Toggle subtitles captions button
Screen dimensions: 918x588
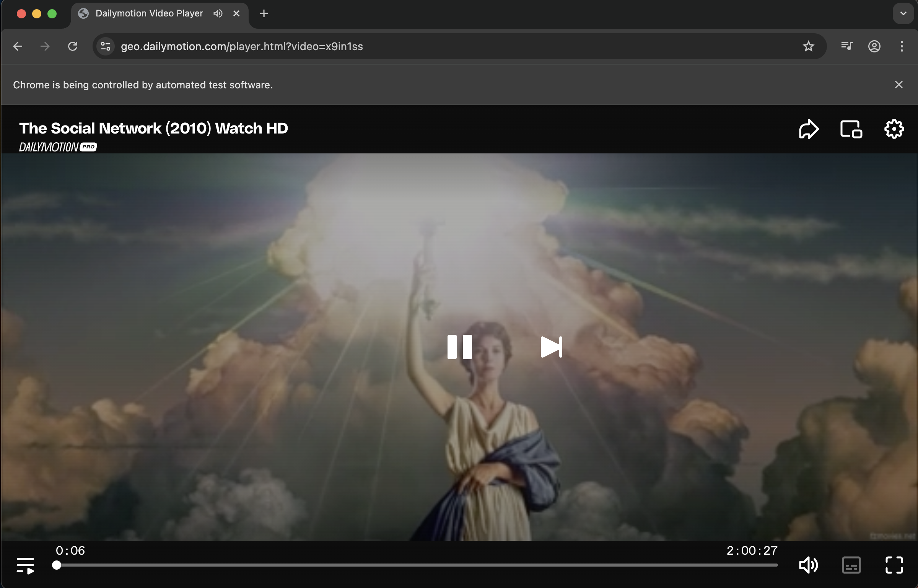tap(851, 565)
